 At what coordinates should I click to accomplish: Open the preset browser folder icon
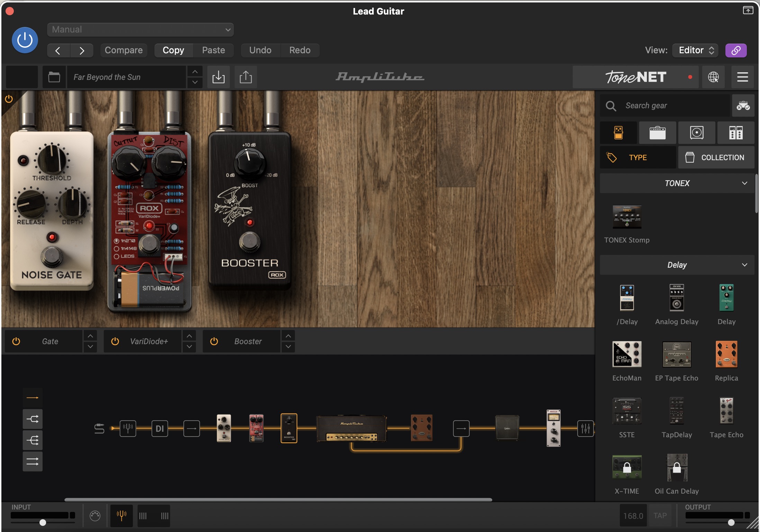tap(54, 77)
